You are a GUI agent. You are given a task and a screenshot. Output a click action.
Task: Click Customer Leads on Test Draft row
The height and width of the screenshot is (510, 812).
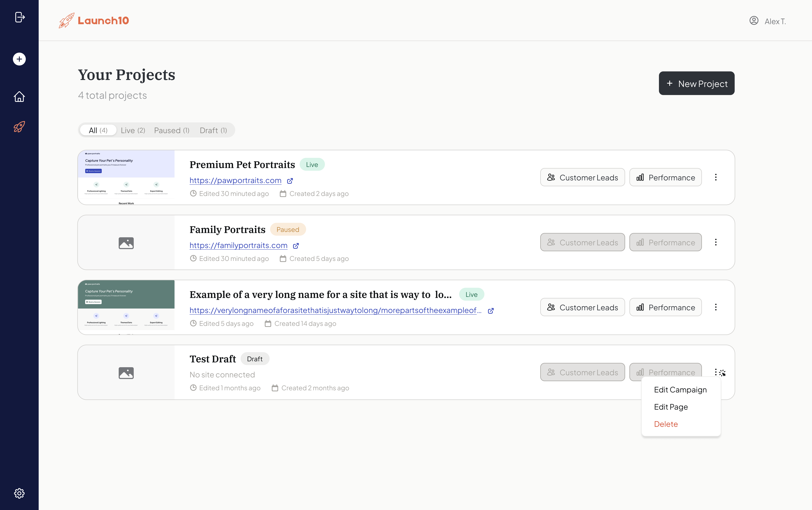(582, 372)
